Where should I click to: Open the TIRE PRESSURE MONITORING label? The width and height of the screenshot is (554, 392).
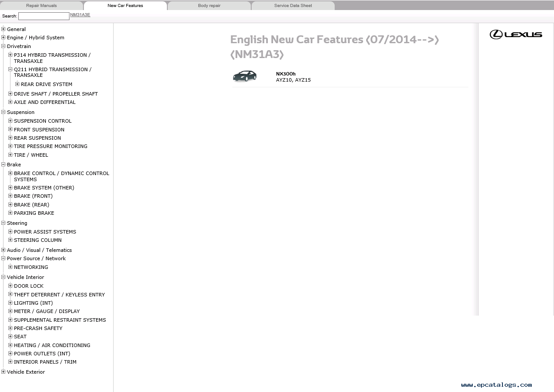click(51, 146)
